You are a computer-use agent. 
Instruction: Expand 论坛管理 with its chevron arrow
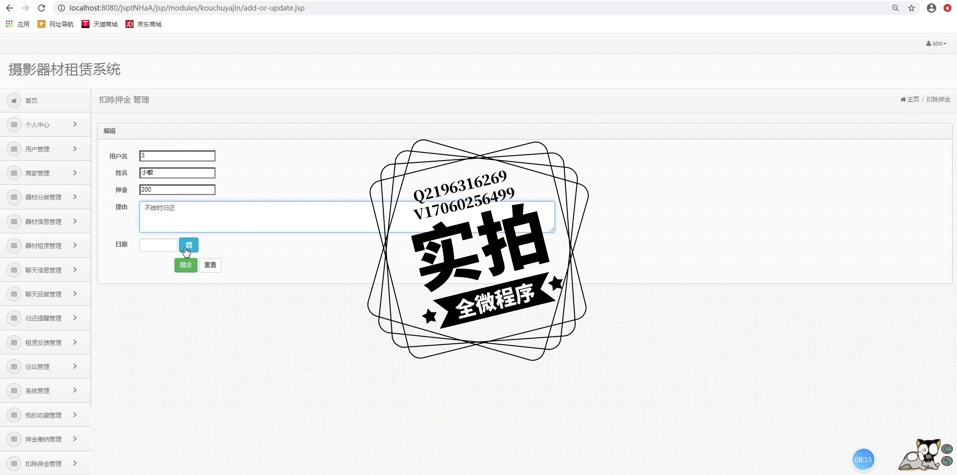tap(74, 366)
